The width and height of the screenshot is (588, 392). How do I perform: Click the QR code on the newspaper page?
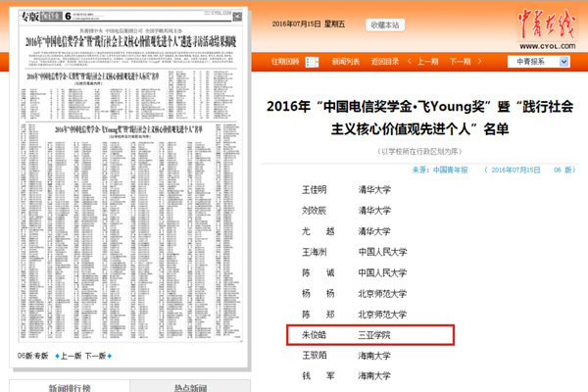coord(237,17)
